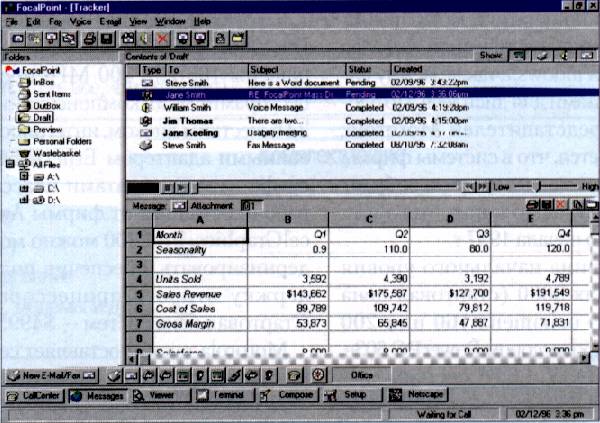This screenshot has width=600, height=423.
Task: Sort messages by the Status column header
Action: pyautogui.click(x=368, y=70)
